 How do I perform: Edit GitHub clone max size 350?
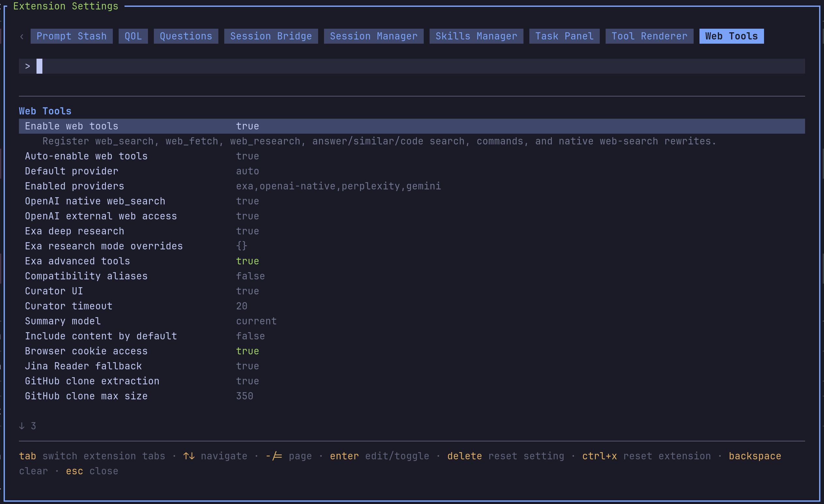click(x=245, y=396)
